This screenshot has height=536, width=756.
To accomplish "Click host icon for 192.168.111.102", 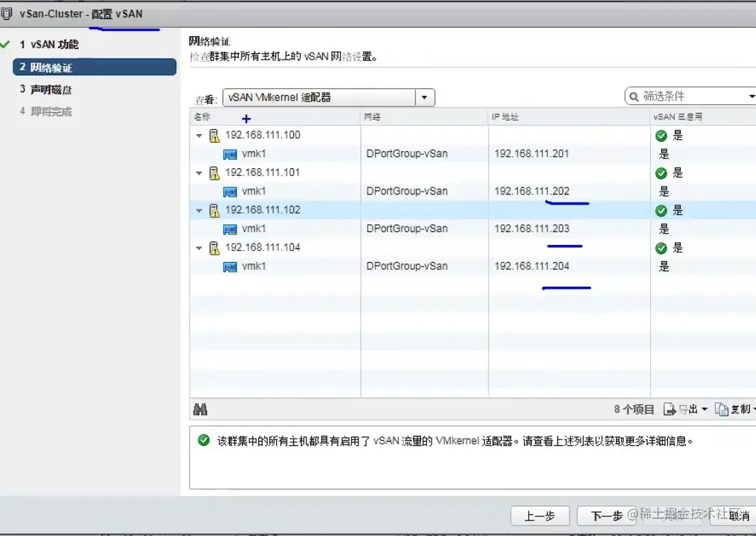I will tap(214, 211).
